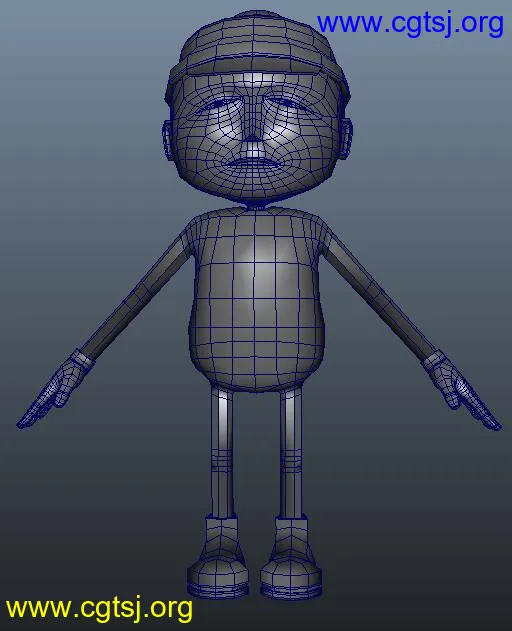Select the leg on the right side
The width and height of the screenshot is (512, 631).
coord(291,452)
